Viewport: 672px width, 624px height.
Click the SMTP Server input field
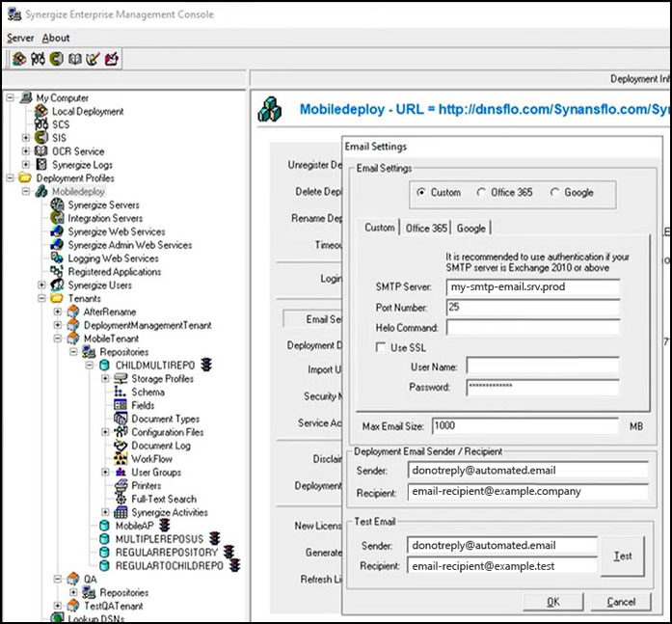point(532,287)
